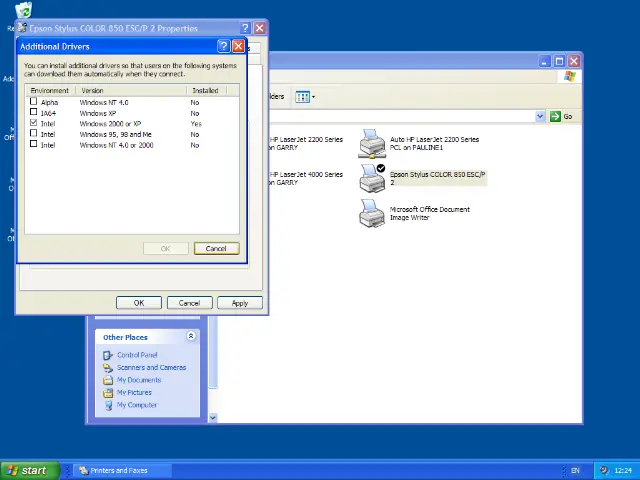Click HP LaserJet 4000 Series on GARRY label
Viewport: 640px width, 480px height.
tap(306, 178)
